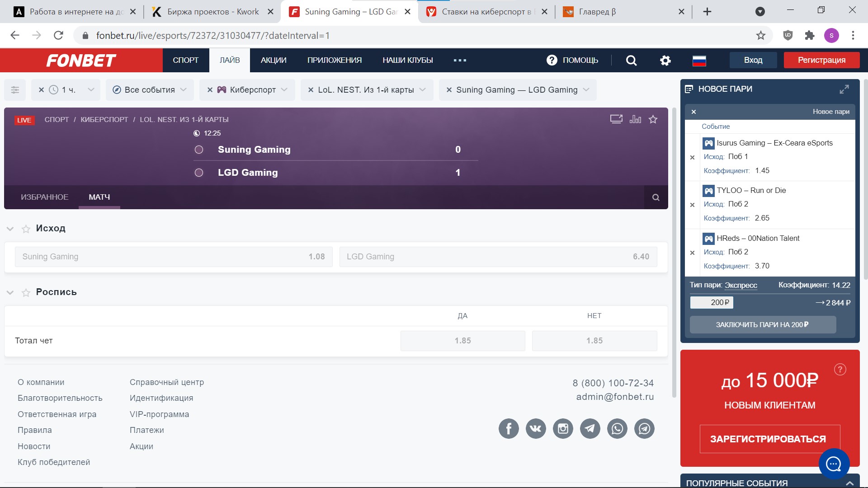Open АКЦИИ menu item

pos(274,60)
